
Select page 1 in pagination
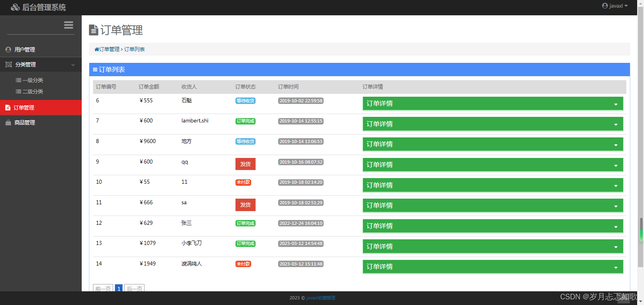(x=119, y=288)
